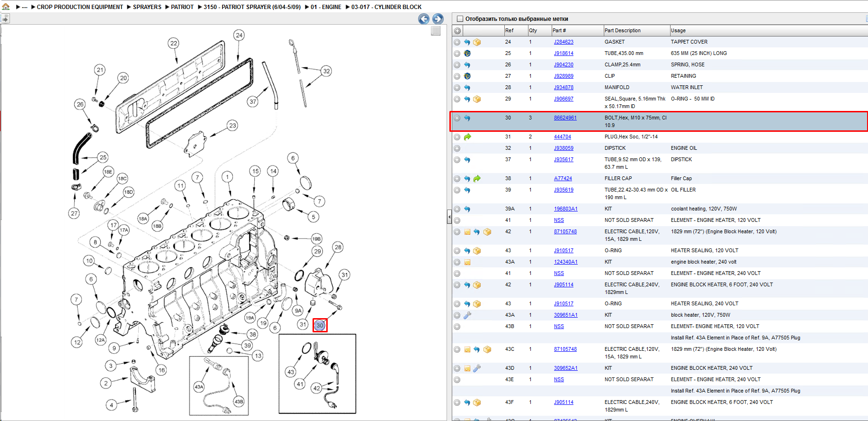The image size is (868, 421).
Task: Click the blue back-arrow icon on Ref 24 GASKET row
Action: [467, 42]
